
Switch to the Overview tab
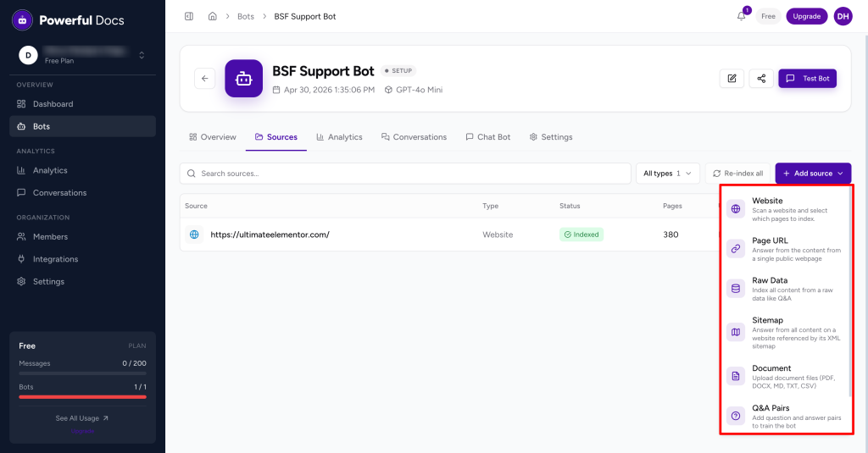point(213,137)
